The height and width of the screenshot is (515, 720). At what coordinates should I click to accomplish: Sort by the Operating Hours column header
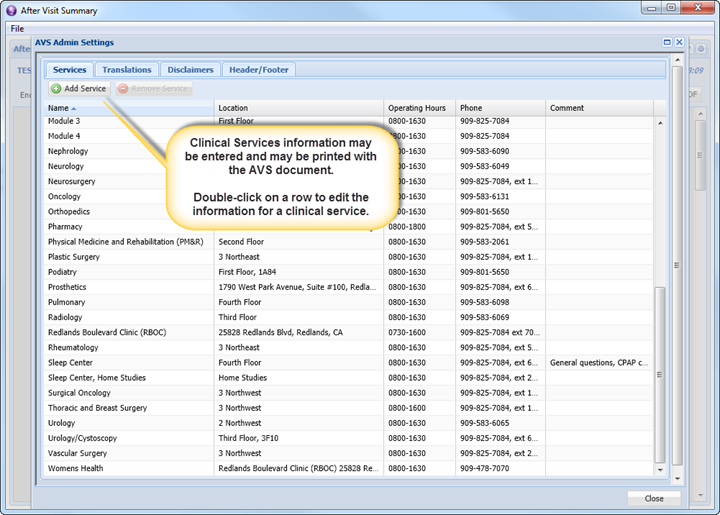[420, 108]
